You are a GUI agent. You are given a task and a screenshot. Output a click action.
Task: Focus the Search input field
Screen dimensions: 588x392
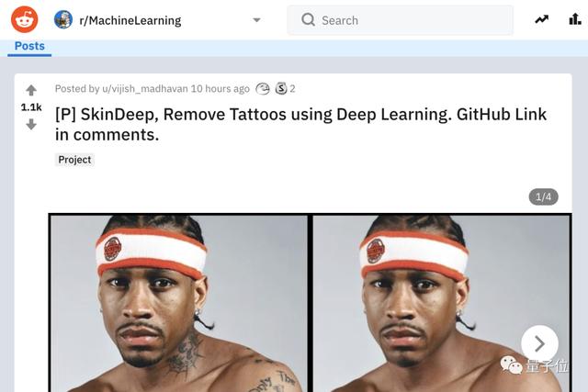400,20
